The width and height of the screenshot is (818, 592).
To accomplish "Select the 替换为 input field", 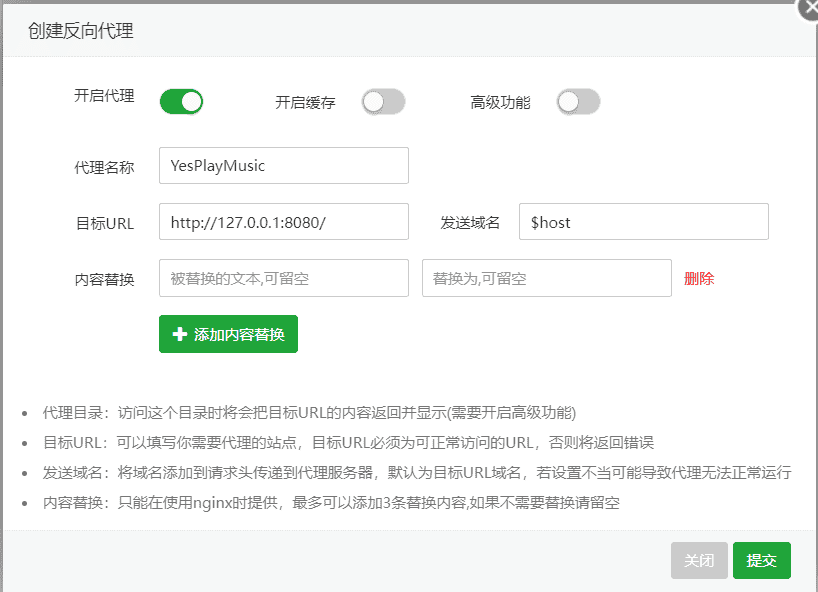I will pos(546,278).
